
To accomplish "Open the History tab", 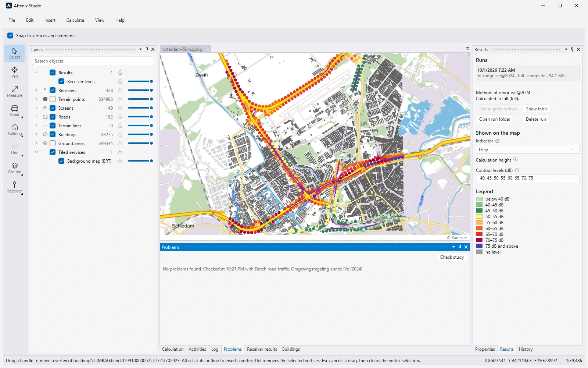I will coord(526,349).
